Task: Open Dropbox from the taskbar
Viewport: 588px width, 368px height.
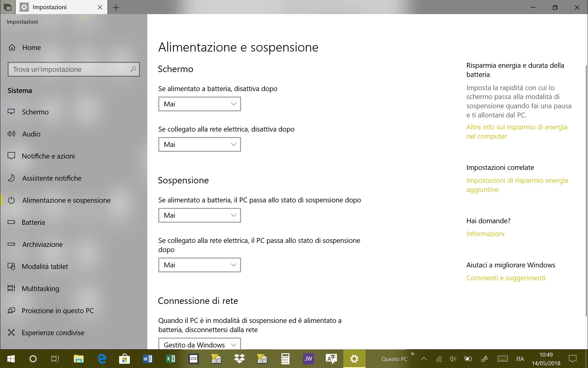Action: [239, 359]
